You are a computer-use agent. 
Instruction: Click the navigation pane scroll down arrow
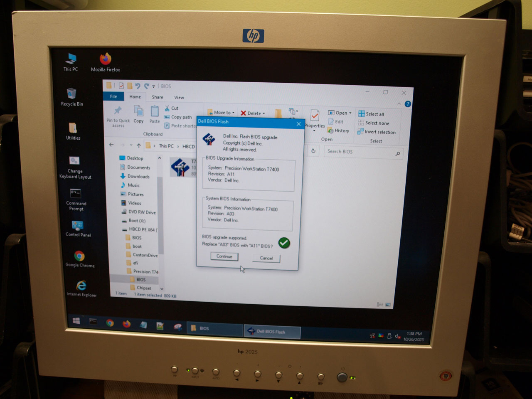[x=162, y=288]
